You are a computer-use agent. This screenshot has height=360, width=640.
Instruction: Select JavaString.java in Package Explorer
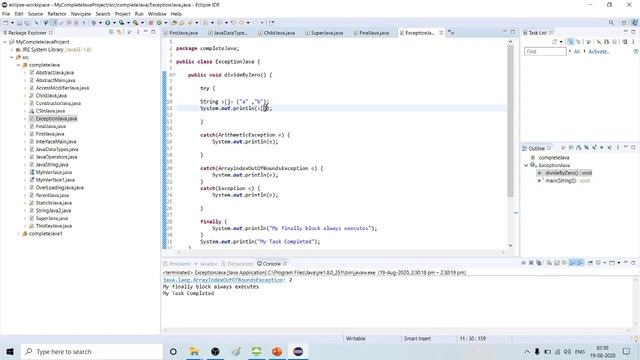52,165
